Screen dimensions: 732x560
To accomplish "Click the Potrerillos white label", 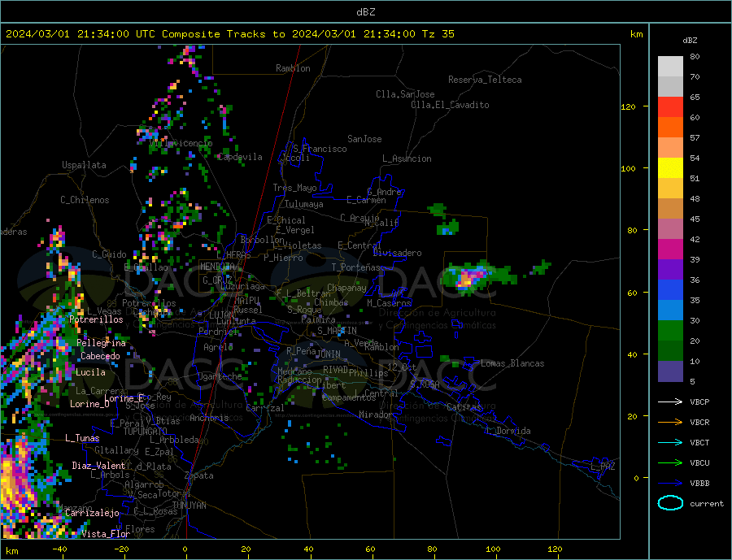I will (96, 319).
